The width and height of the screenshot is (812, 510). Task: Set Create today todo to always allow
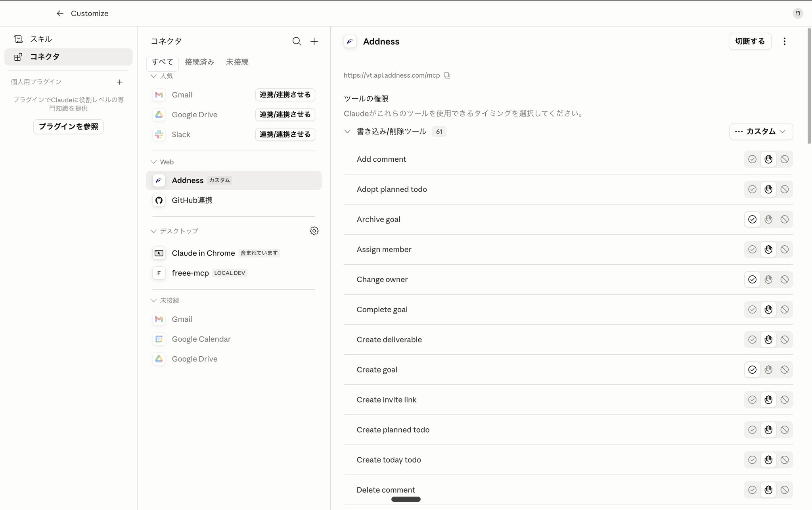(752, 460)
